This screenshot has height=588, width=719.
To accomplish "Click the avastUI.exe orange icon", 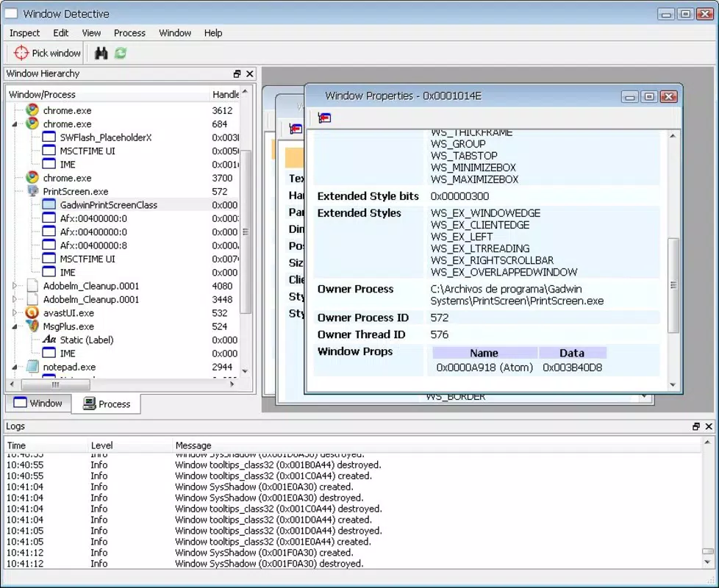I will (x=32, y=312).
